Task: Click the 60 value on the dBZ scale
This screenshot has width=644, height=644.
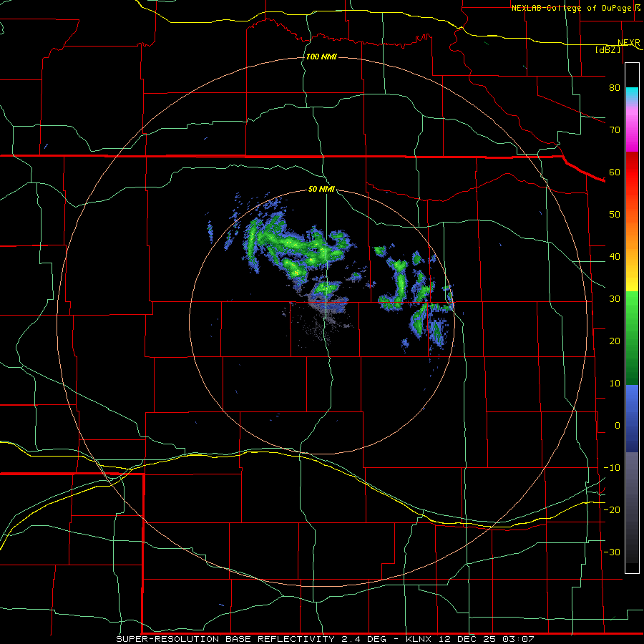Action: click(615, 172)
